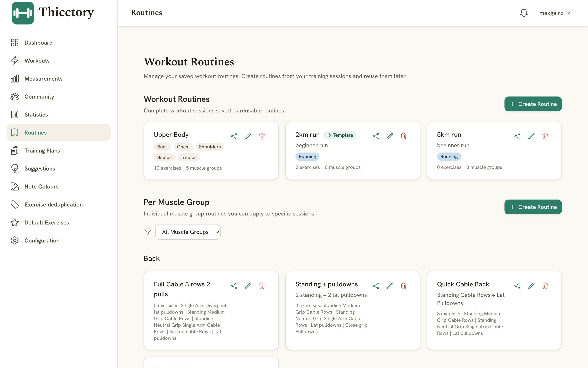Delete the Quick Cable Back routine
This screenshot has height=368, width=588.
[x=545, y=286]
